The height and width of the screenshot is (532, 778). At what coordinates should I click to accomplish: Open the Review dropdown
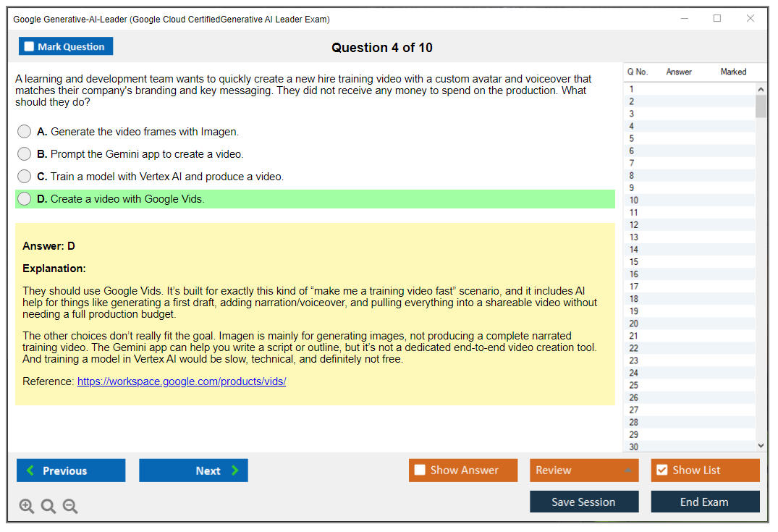584,470
